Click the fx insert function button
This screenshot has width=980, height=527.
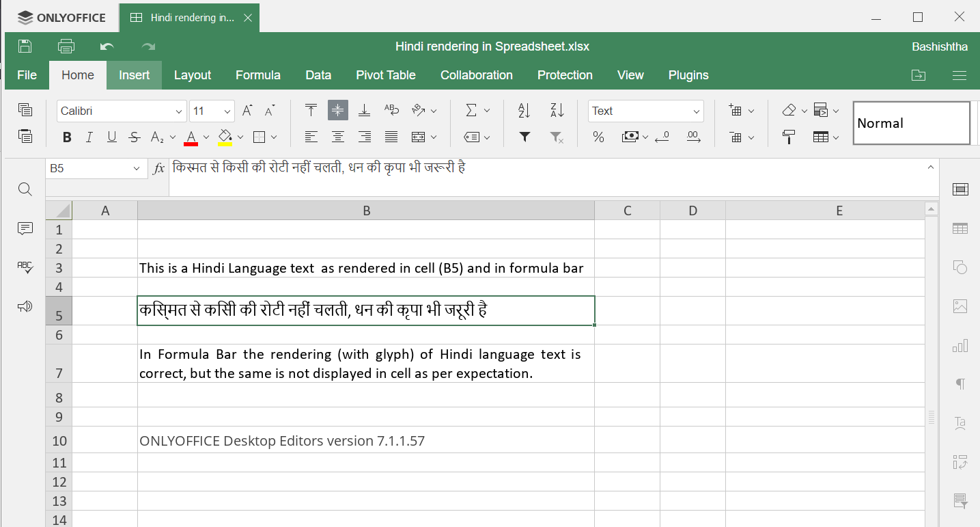coord(158,168)
